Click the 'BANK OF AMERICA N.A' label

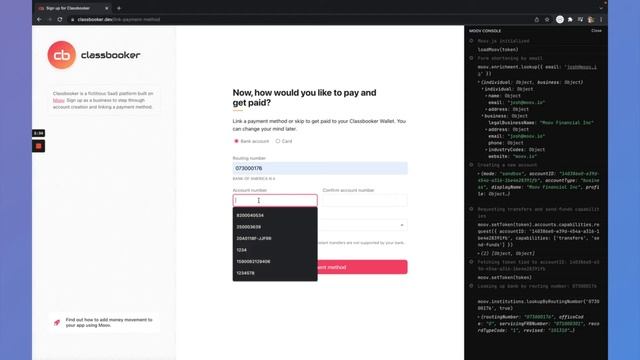(x=254, y=179)
